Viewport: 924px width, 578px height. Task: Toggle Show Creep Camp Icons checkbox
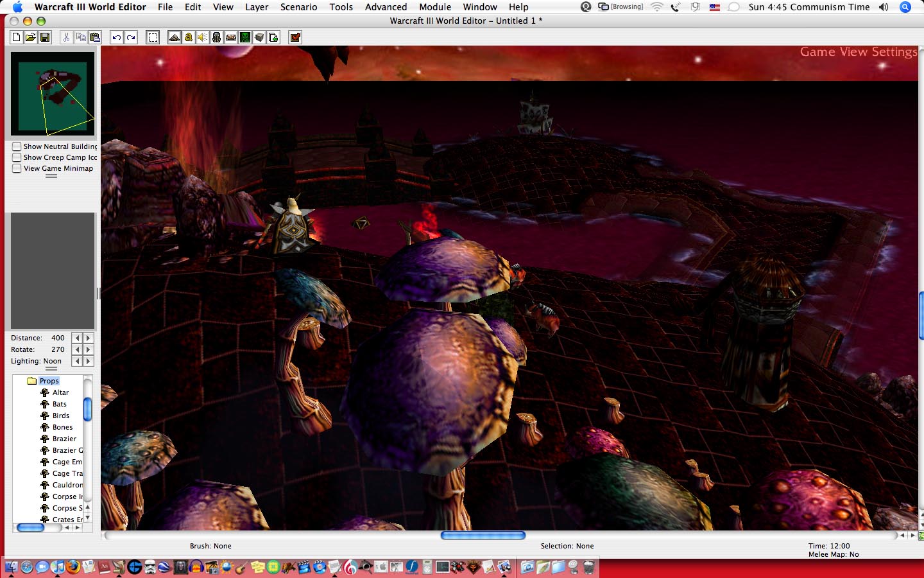(17, 157)
